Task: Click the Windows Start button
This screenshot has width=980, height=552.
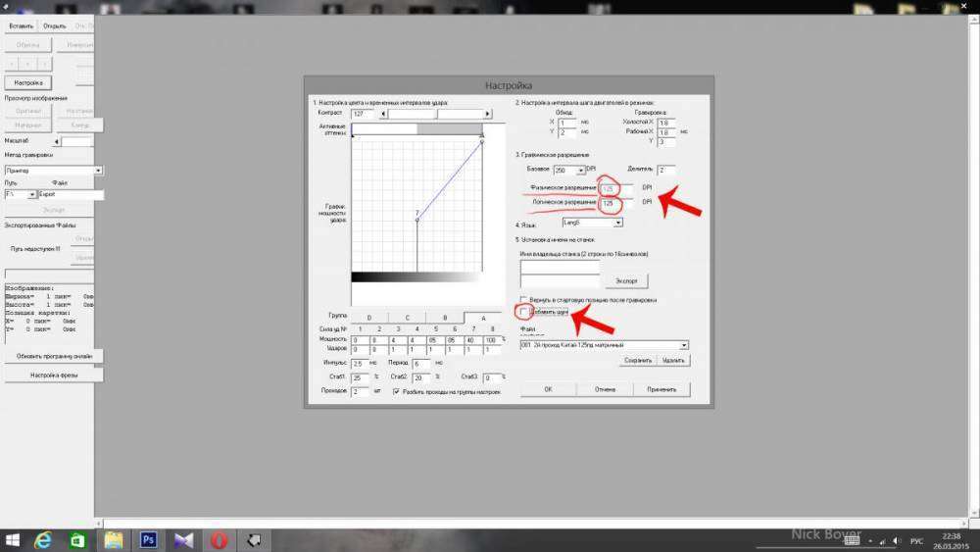Action: (12, 538)
